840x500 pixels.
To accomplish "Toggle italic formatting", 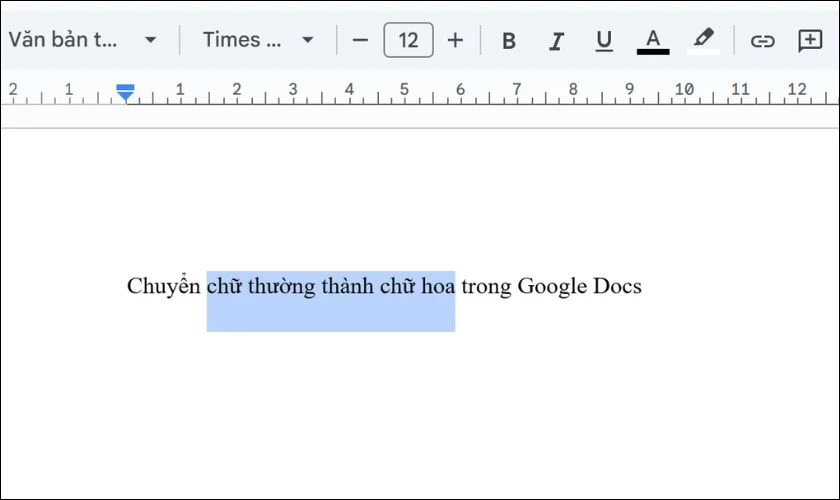I will point(557,41).
